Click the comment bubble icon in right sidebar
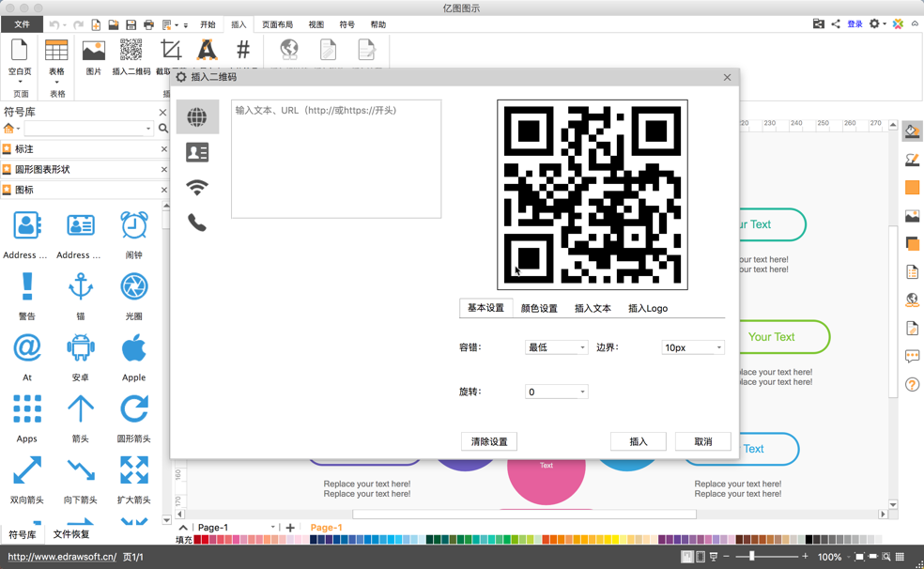924x569 pixels. point(912,356)
